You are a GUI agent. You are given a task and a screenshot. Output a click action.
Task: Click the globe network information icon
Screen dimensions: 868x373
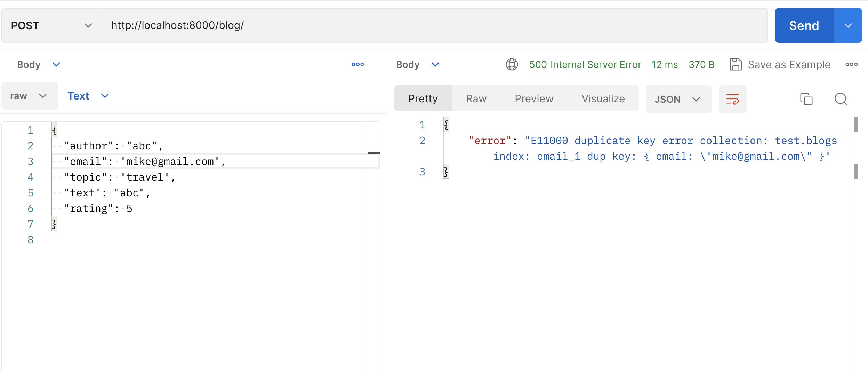[x=512, y=64]
